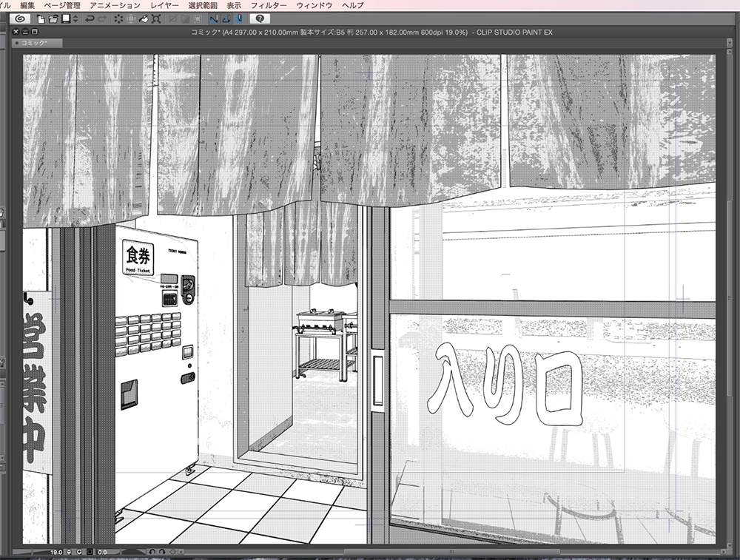Viewport: 740px width, 560px height.
Task: Open the ページ管理 menu
Action: pos(62,6)
